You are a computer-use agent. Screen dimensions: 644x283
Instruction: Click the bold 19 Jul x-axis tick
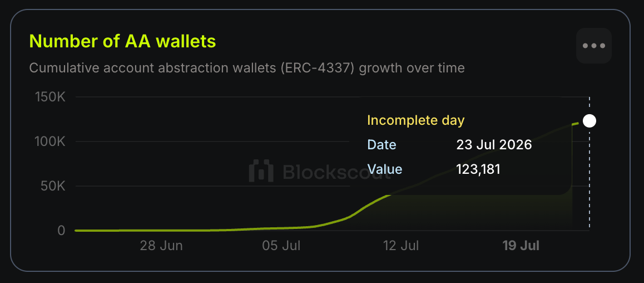[x=521, y=246]
